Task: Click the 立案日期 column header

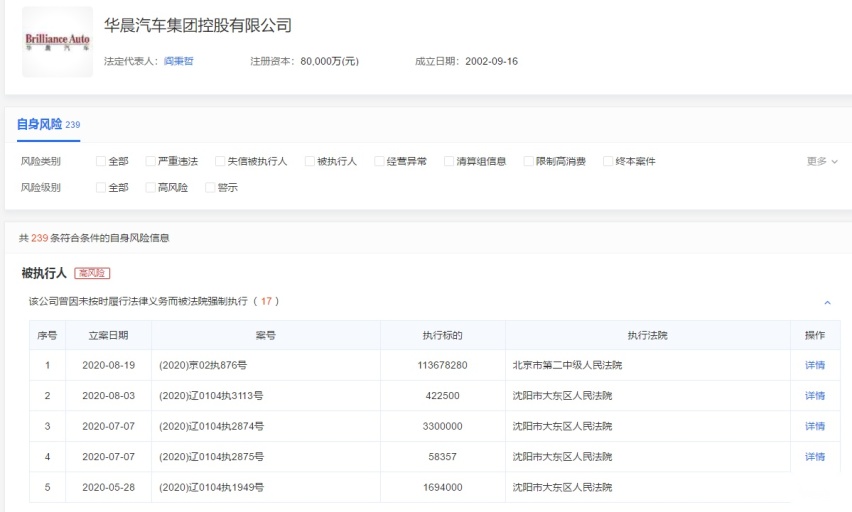Action: 109,335
